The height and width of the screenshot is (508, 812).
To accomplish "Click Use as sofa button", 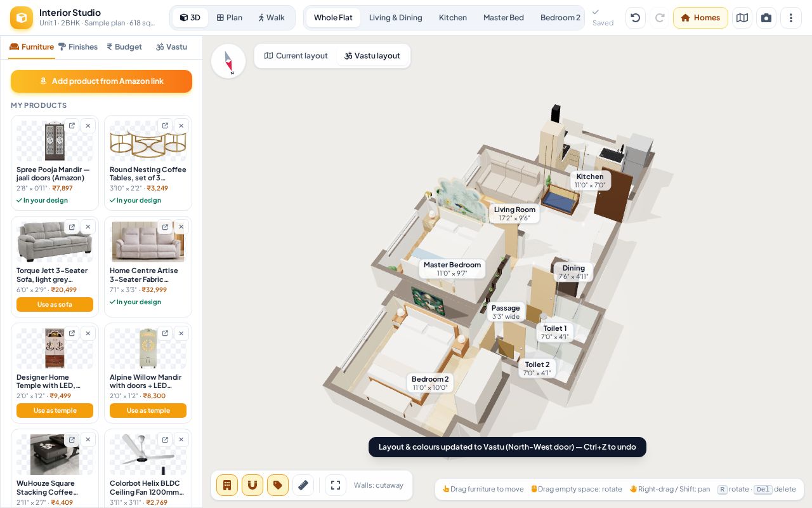I will coord(55,305).
